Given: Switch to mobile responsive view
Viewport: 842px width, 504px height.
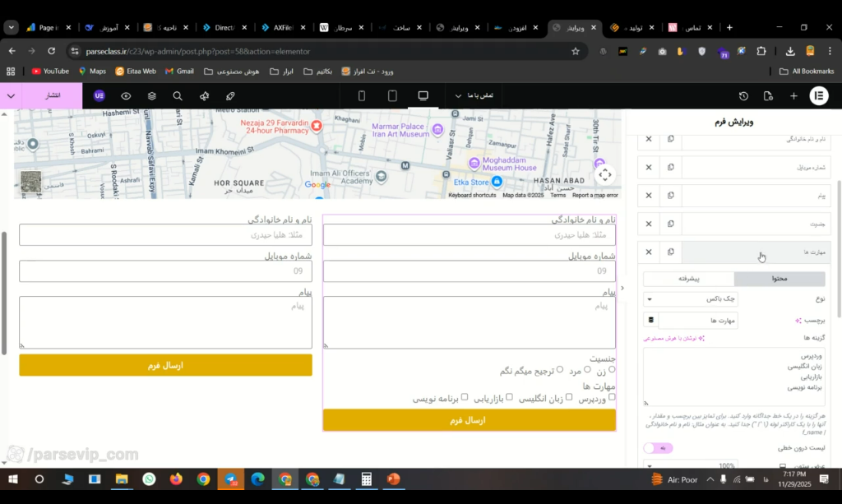Looking at the screenshot, I should (x=362, y=95).
